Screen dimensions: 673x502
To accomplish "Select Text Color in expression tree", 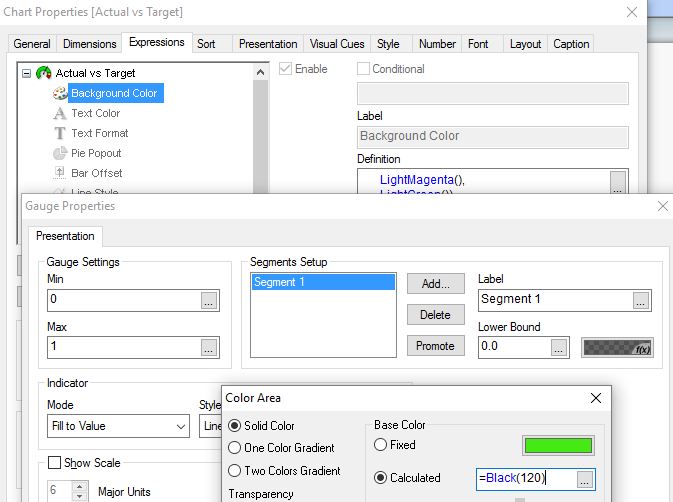I will click(x=95, y=113).
